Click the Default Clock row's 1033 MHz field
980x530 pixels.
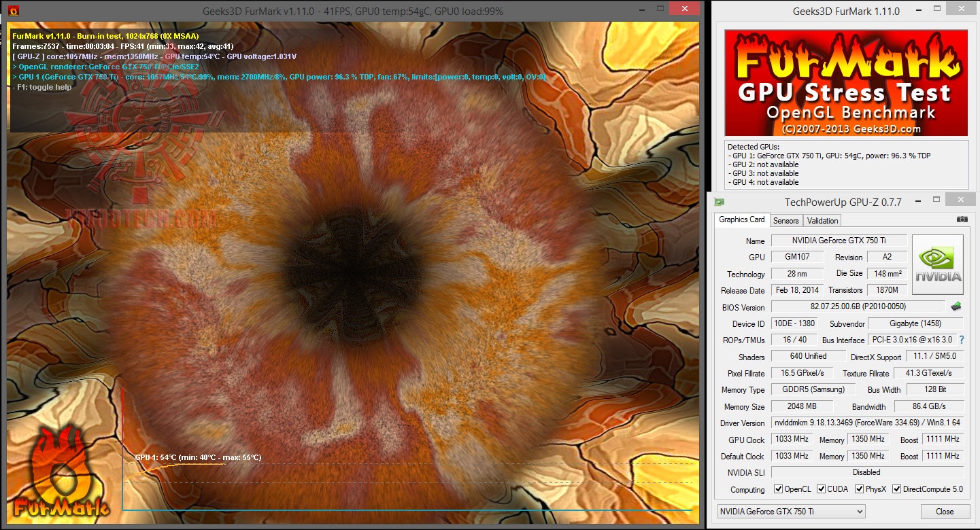792,456
